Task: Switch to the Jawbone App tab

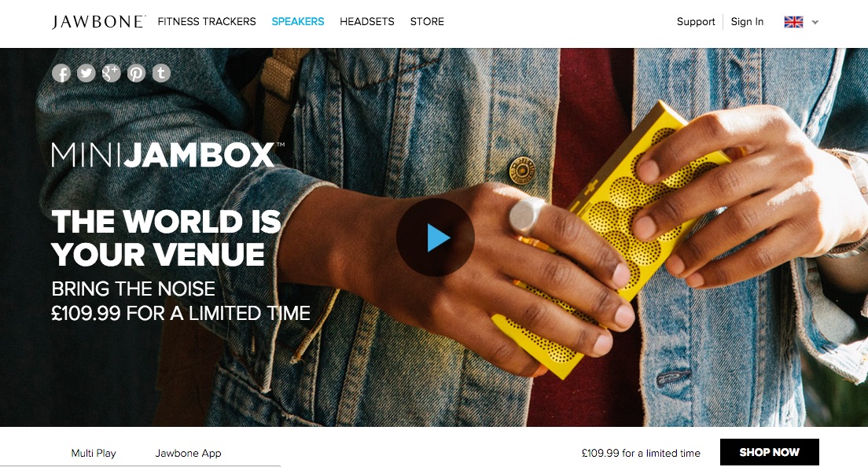Action: [x=188, y=453]
